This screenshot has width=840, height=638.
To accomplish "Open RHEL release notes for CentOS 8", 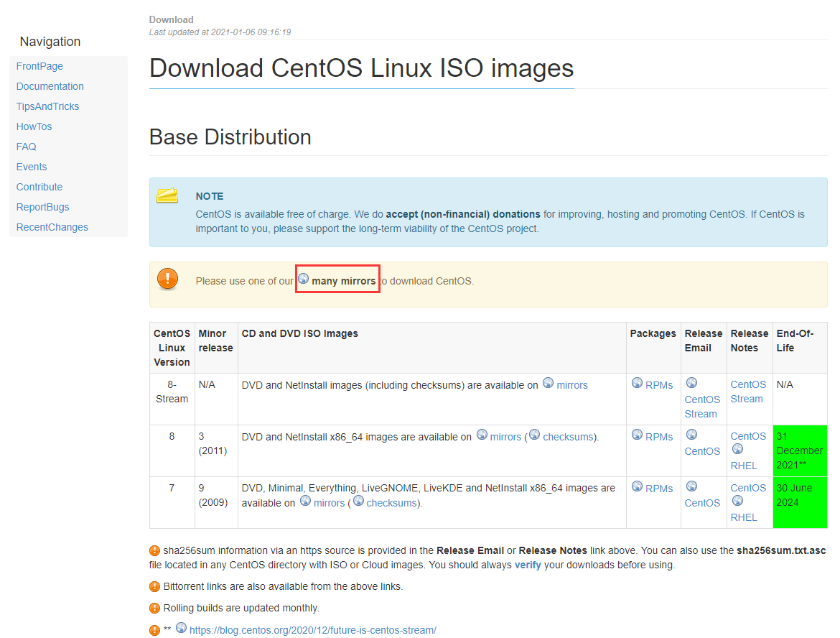I will tap(744, 466).
